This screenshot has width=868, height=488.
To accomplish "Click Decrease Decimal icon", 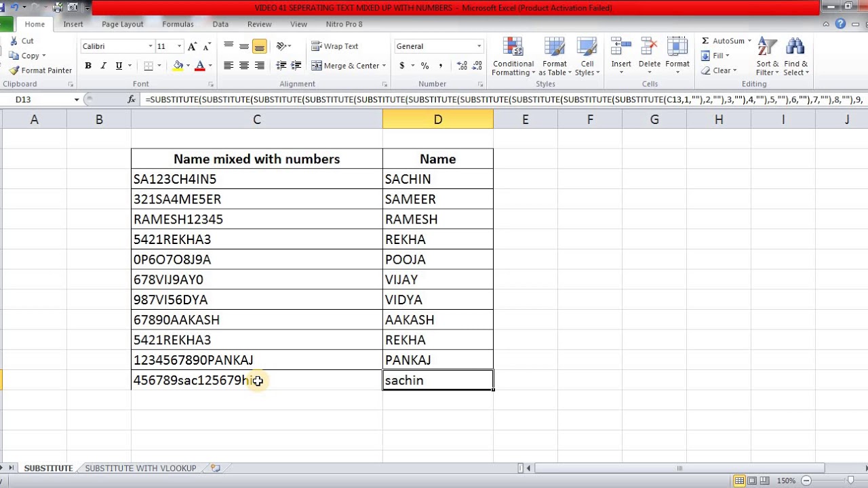I will [x=477, y=66].
